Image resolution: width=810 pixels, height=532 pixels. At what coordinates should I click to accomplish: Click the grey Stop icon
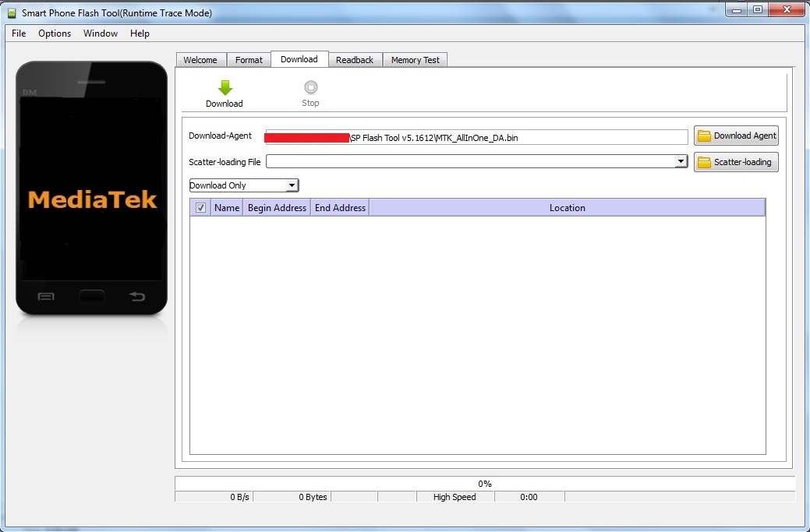310,87
